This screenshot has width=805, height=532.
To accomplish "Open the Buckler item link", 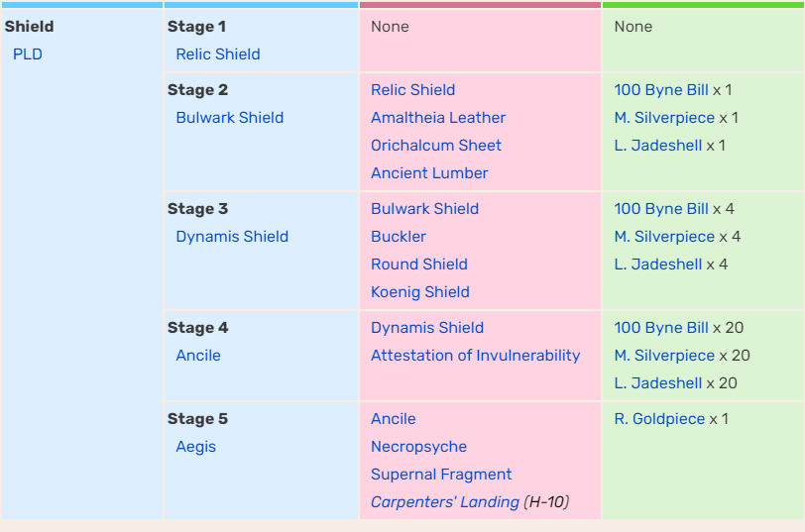I will point(398,237).
